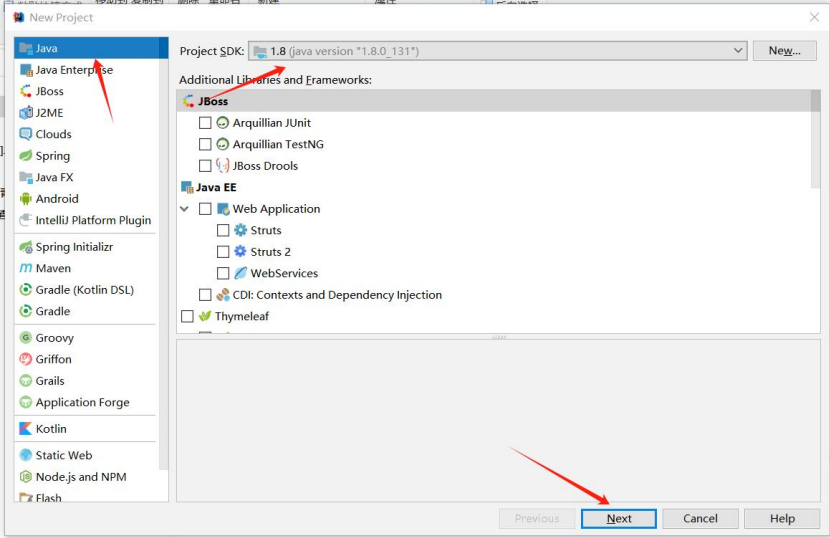This screenshot has height=538, width=830.
Task: Open Help for New Project
Action: pos(782,518)
